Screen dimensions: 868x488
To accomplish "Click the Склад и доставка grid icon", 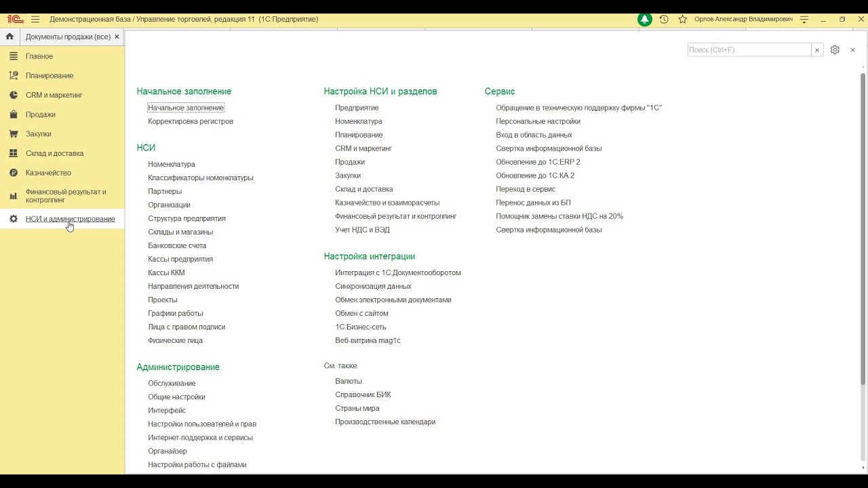I will (13, 153).
